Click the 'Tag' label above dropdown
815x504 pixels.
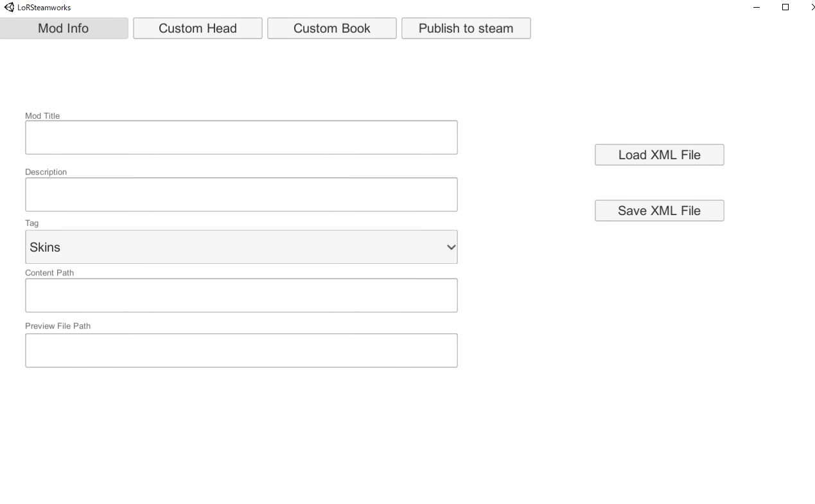point(32,223)
